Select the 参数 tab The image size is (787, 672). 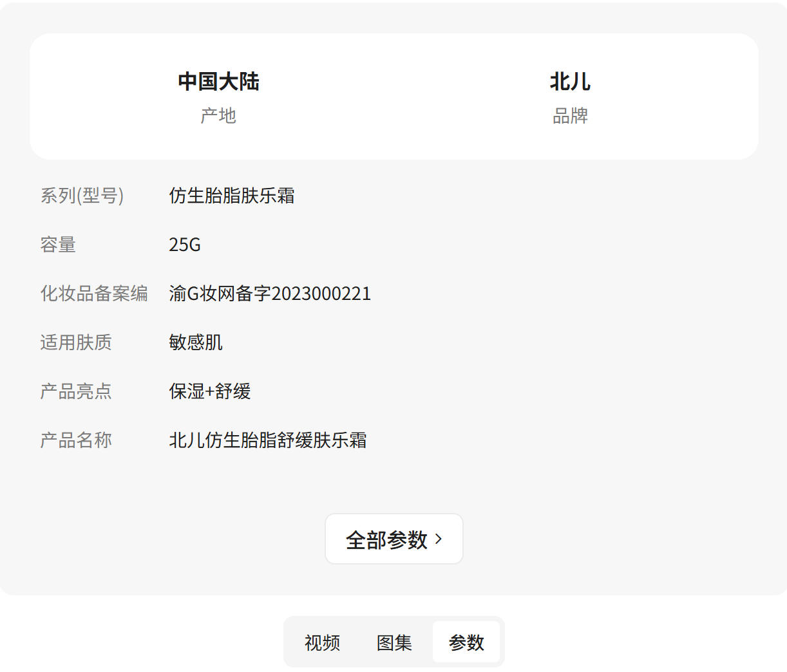tap(466, 642)
